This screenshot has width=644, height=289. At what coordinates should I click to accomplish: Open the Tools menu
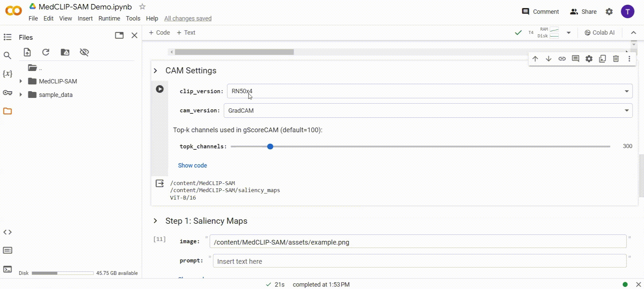[x=133, y=19]
